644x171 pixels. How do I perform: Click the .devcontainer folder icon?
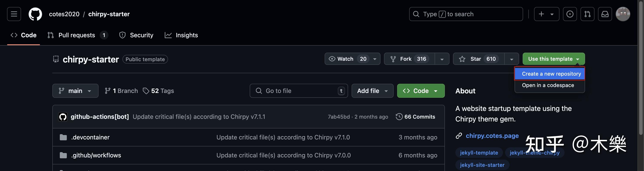click(x=63, y=137)
